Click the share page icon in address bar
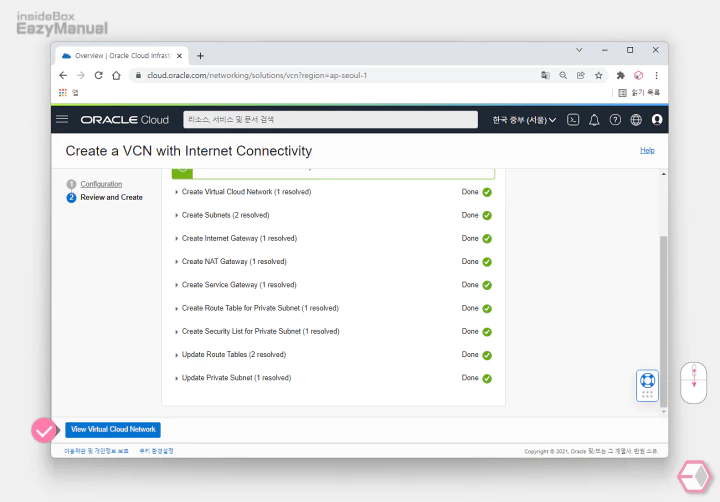 (581, 75)
